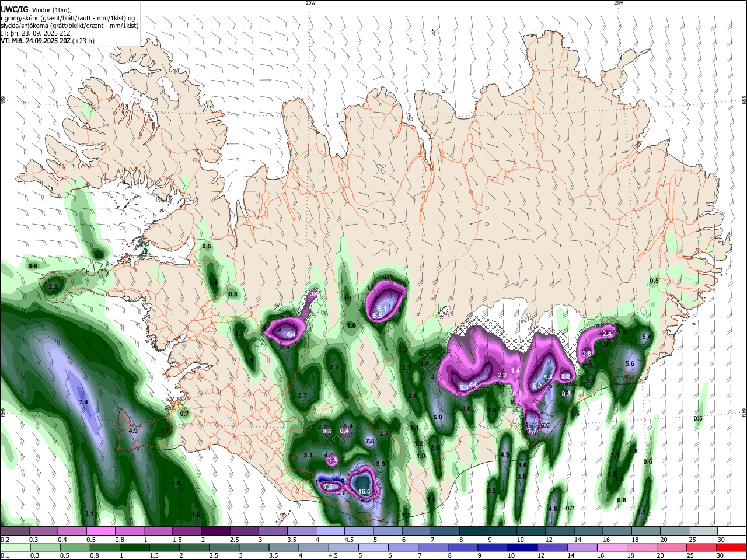Click the 15W longitude label at top
Screen dimensions: 747x560
click(617, 3)
